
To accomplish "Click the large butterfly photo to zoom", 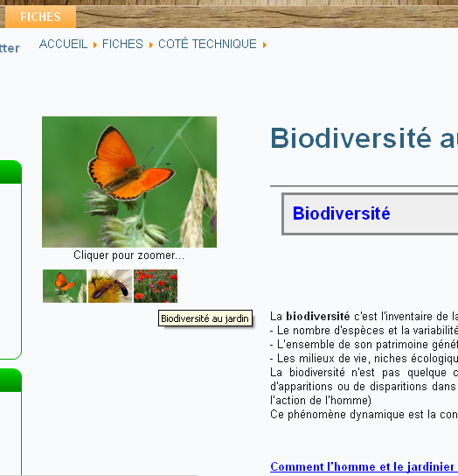I will click(x=129, y=182).
